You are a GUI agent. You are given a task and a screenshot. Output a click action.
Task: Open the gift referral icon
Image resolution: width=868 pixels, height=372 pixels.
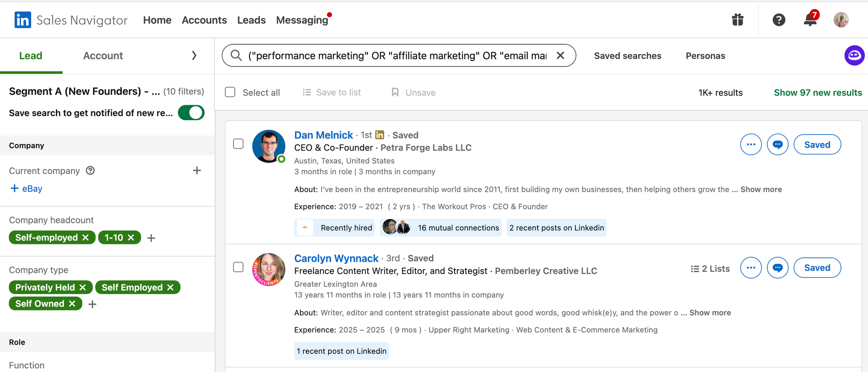[x=737, y=20]
